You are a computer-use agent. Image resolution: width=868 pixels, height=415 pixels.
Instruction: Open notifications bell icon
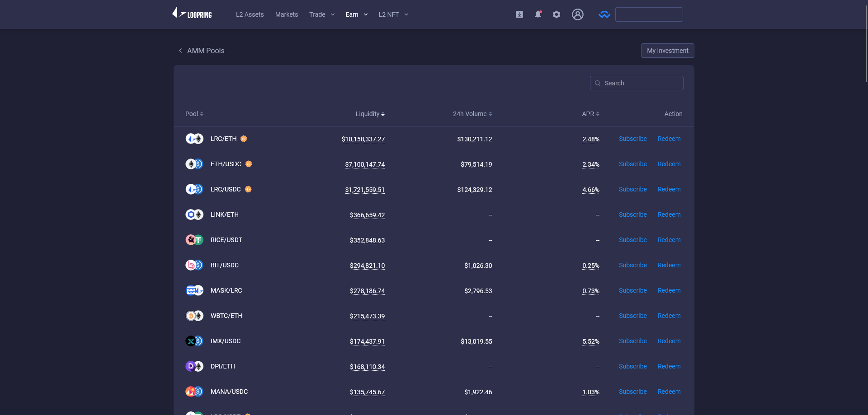pos(538,14)
